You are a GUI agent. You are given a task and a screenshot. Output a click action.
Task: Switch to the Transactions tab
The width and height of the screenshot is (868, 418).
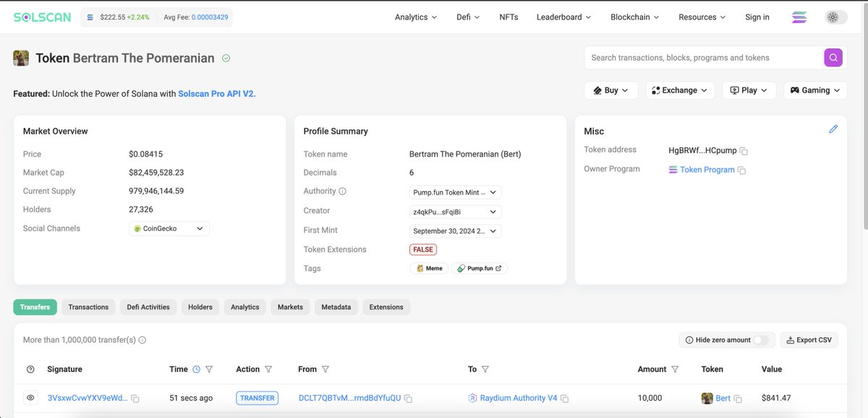pyautogui.click(x=88, y=307)
